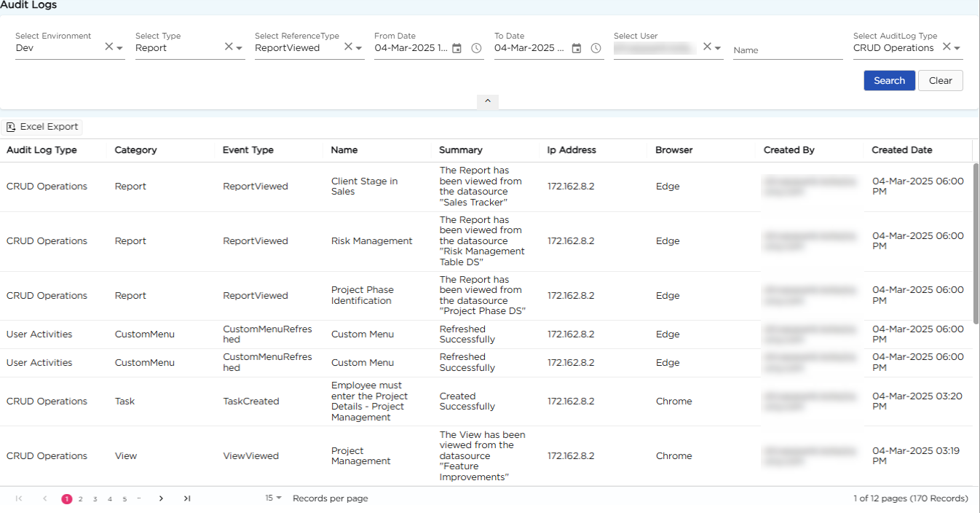The image size is (980, 513).
Task: Click the Name input field
Action: pos(787,50)
